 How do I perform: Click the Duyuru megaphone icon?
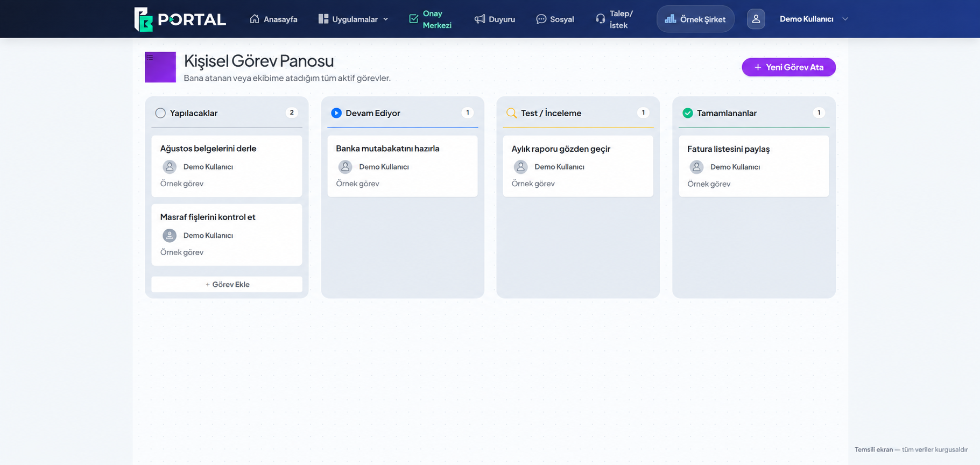point(480,19)
